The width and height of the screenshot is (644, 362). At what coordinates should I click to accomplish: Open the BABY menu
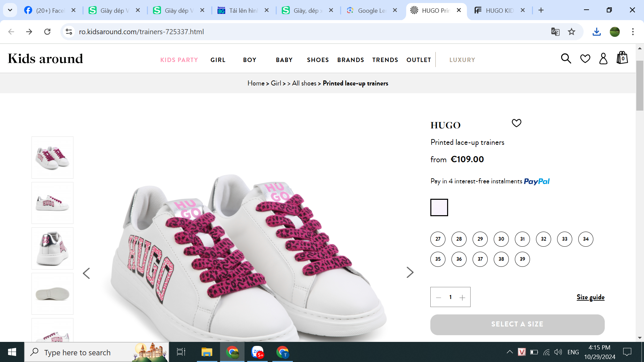[x=284, y=60]
